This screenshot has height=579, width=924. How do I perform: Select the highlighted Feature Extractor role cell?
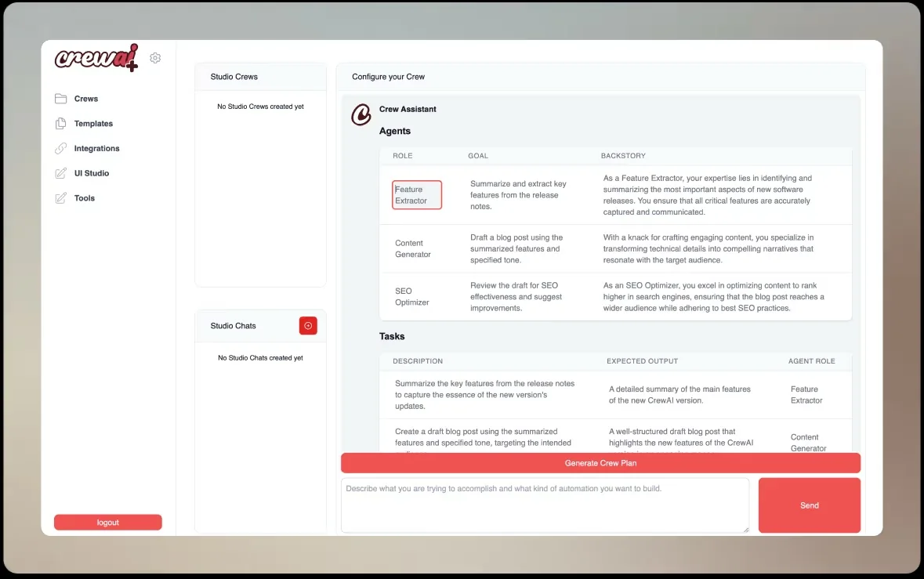tap(417, 195)
